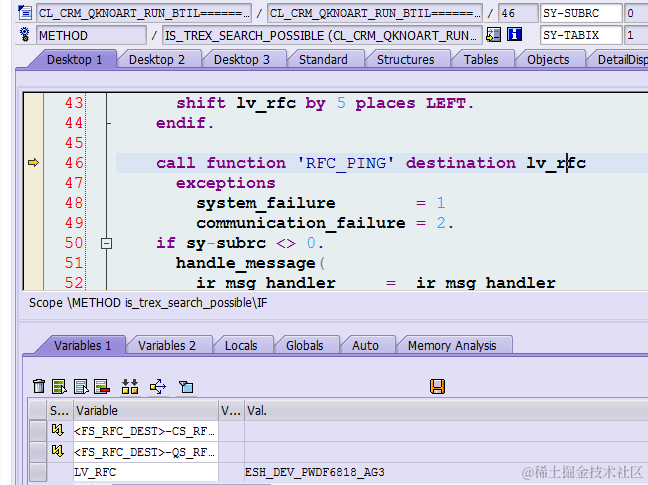648x485 pixels.
Task: Collapse the if block at line 50
Action: point(106,243)
